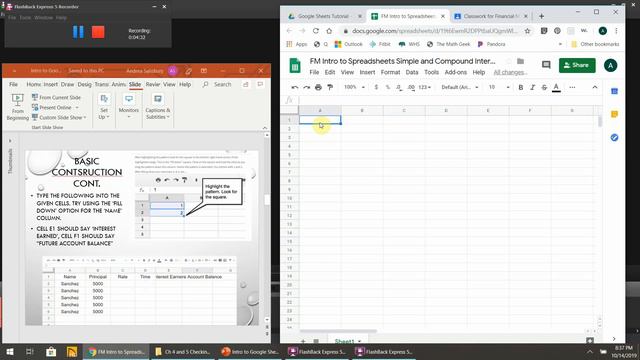Open the Format menu in Google Sheets
640x360 pixels.
pyautogui.click(x=390, y=72)
